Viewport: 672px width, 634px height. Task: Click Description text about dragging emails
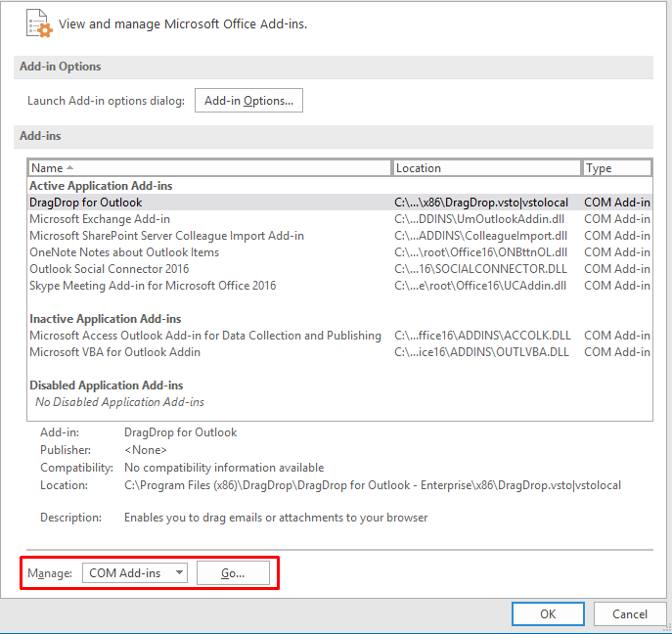tap(276, 518)
